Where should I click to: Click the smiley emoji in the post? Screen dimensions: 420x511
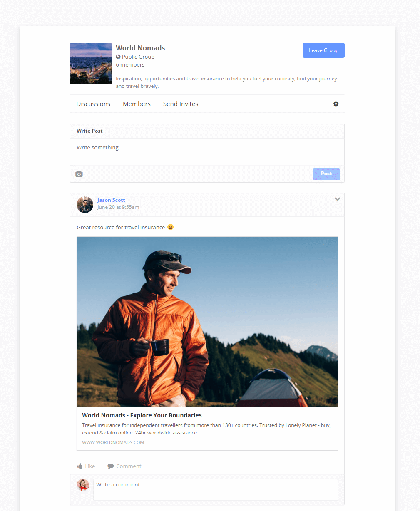click(x=170, y=227)
